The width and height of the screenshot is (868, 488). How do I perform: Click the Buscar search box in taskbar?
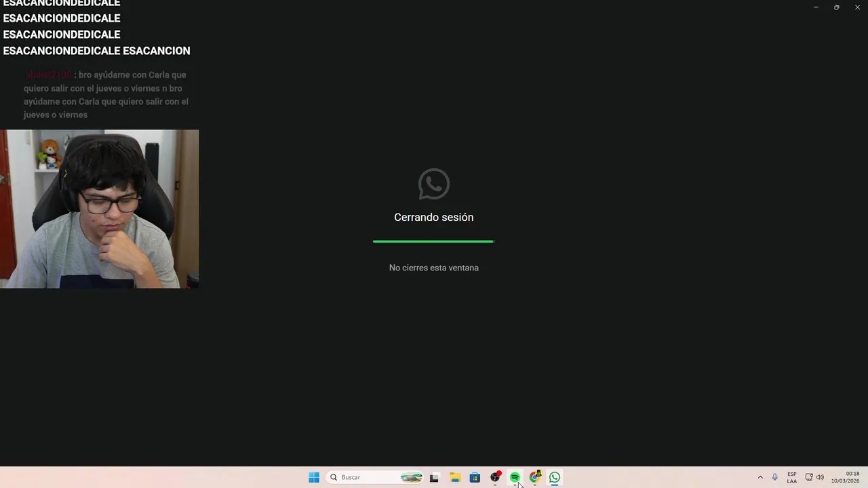click(374, 477)
